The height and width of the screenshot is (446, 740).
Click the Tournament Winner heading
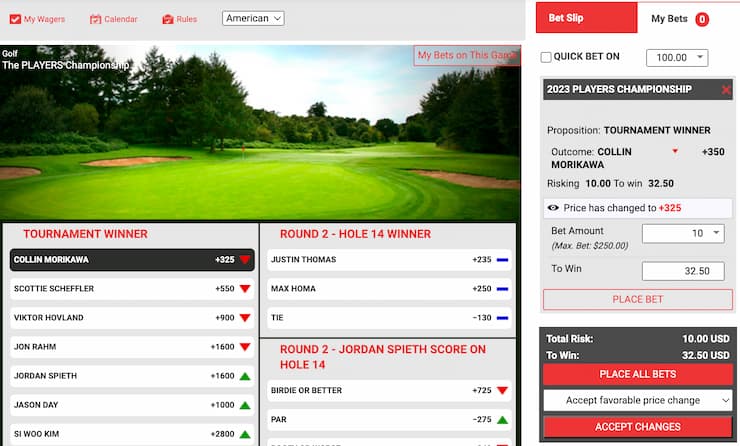pyautogui.click(x=85, y=234)
